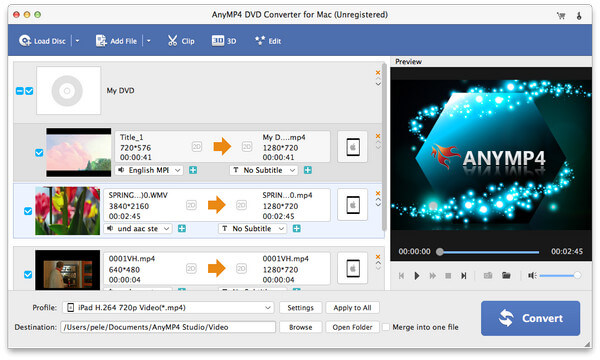Screen dimensions: 600x360
Task: Open the Clip scissors tool
Action: [181, 41]
